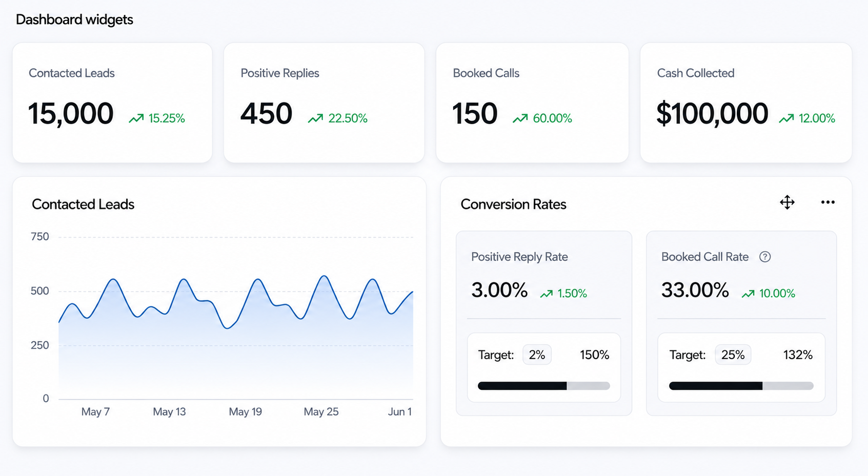
Task: Click the May 19 axis label
Action: click(x=245, y=411)
